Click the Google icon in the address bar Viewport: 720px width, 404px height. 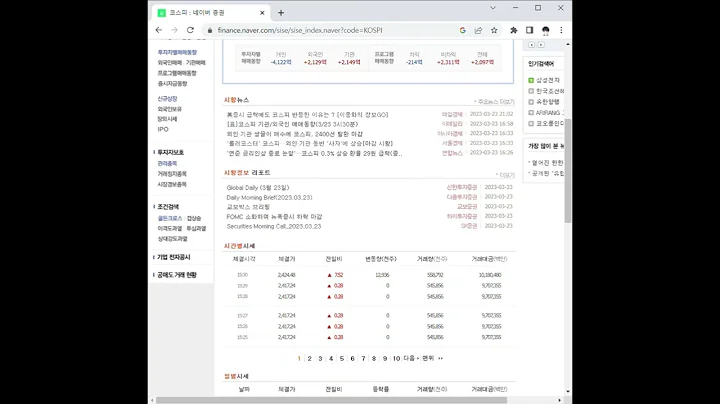pyautogui.click(x=462, y=30)
